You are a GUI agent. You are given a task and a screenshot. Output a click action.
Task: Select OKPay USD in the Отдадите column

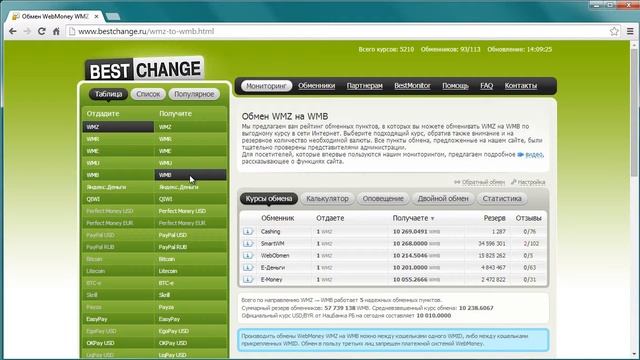(x=118, y=343)
